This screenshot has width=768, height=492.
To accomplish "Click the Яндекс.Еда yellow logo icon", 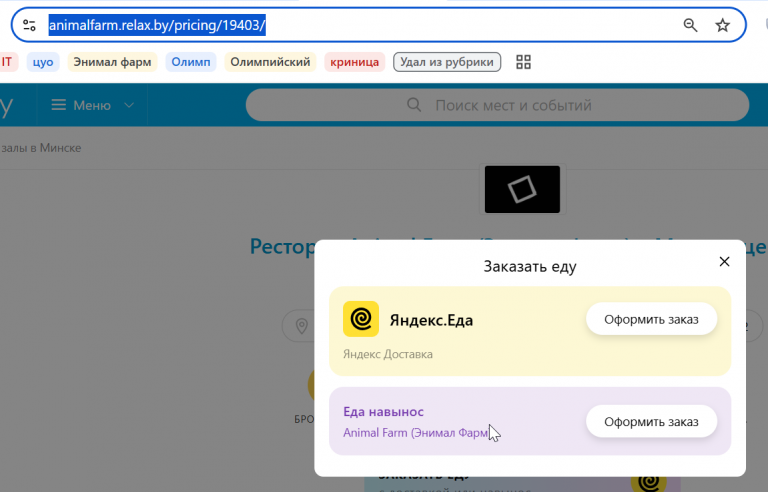I will tap(361, 319).
